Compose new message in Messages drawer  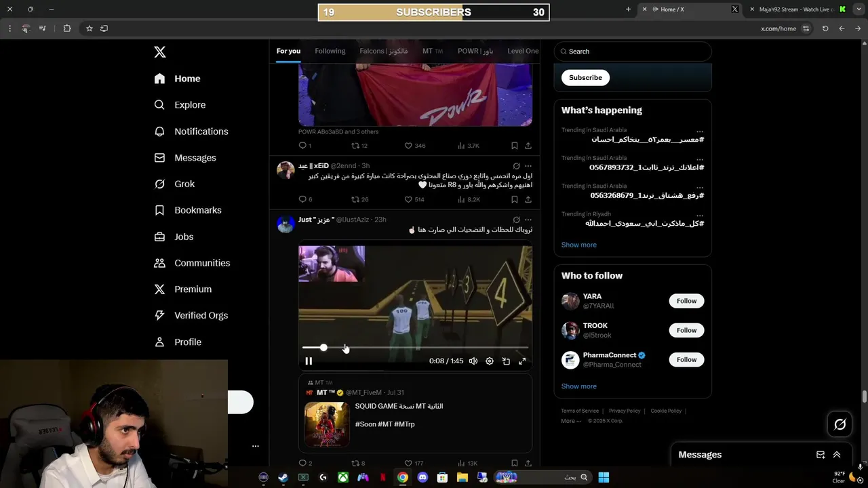(x=821, y=455)
